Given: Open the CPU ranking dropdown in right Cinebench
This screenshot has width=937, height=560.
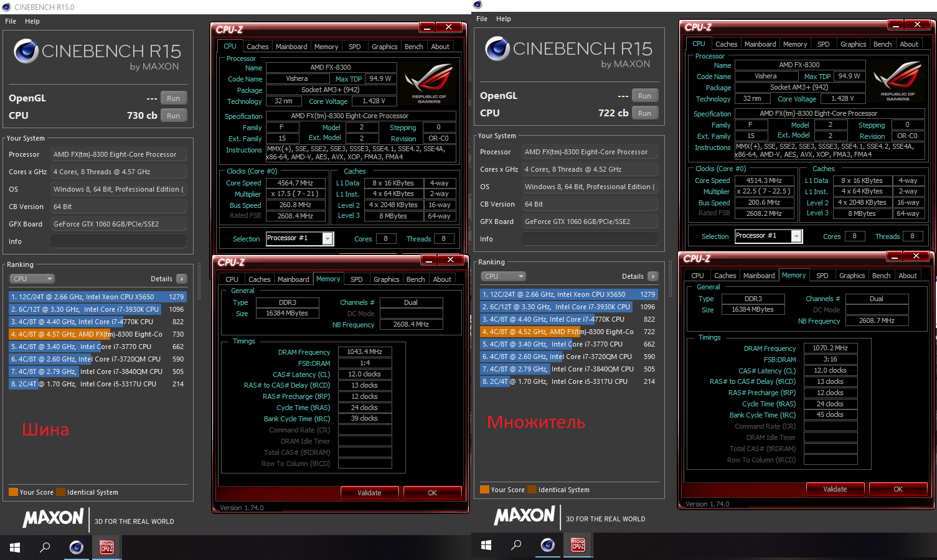Looking at the screenshot, I should click(x=504, y=276).
